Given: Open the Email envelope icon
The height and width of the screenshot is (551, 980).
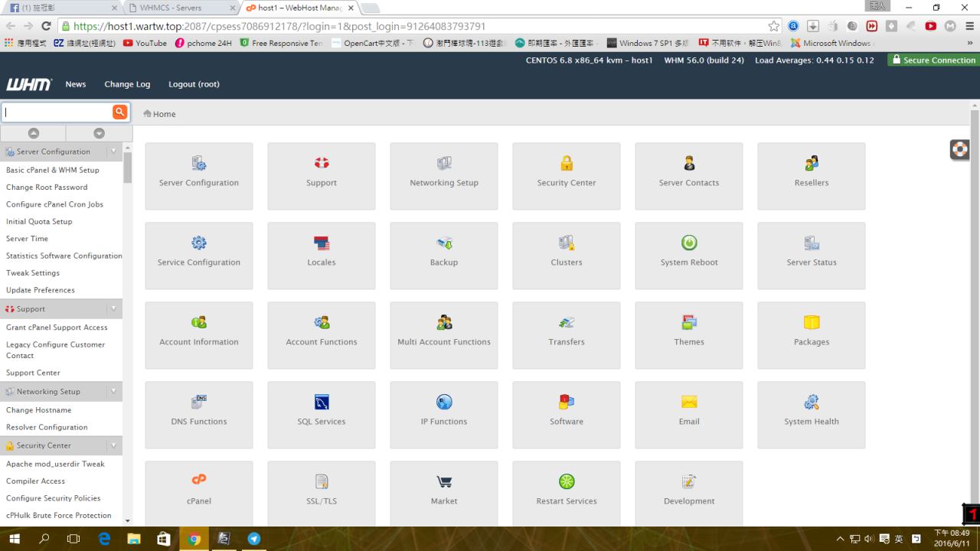Looking at the screenshot, I should [689, 403].
